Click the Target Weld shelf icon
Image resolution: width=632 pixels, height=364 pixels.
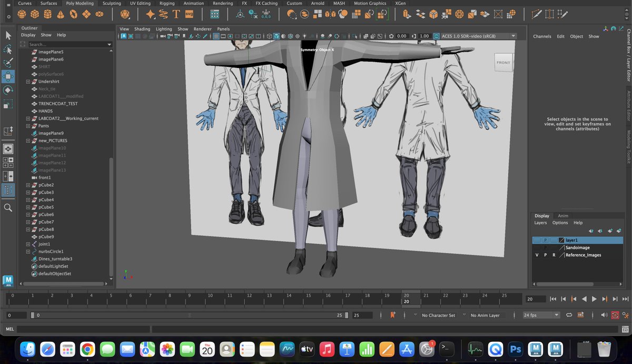click(x=550, y=14)
